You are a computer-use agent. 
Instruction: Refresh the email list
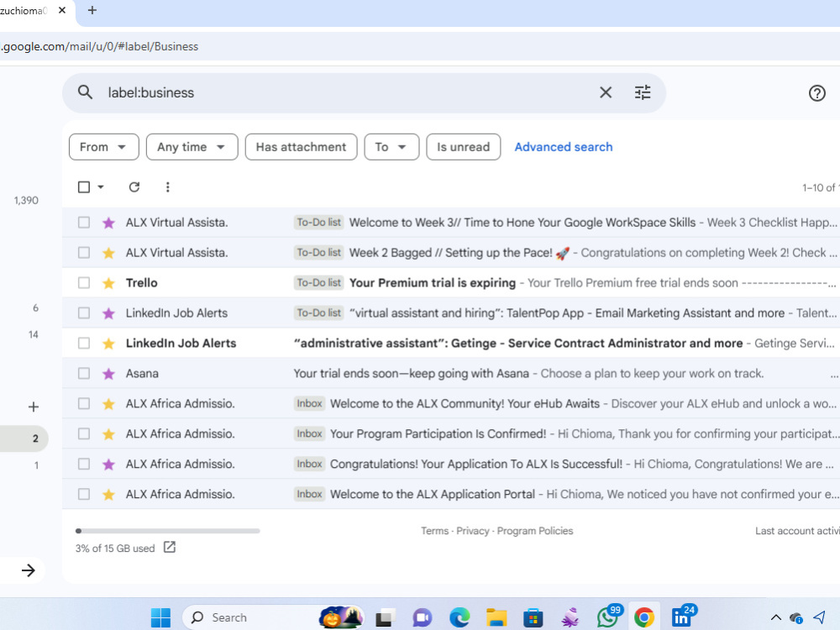134,187
